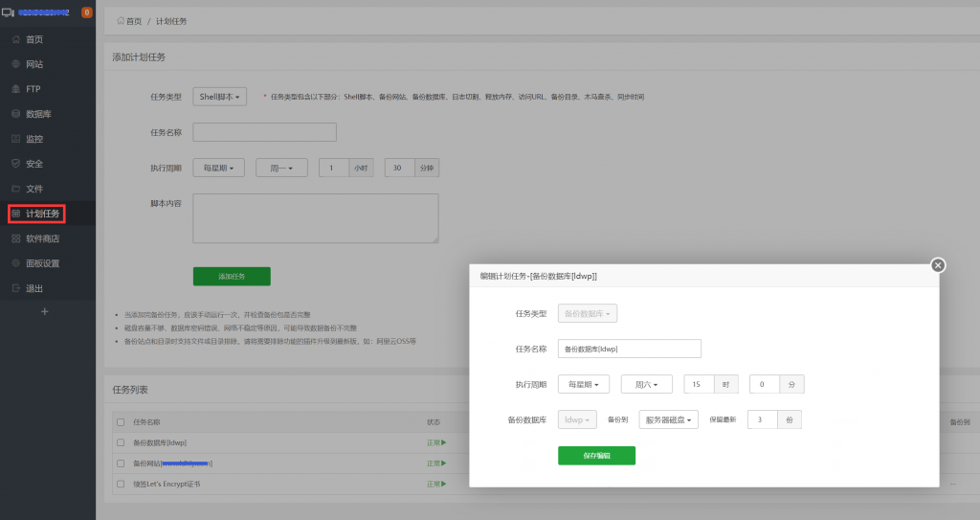
Task: Click the home icon in the sidebar
Action: 15,39
